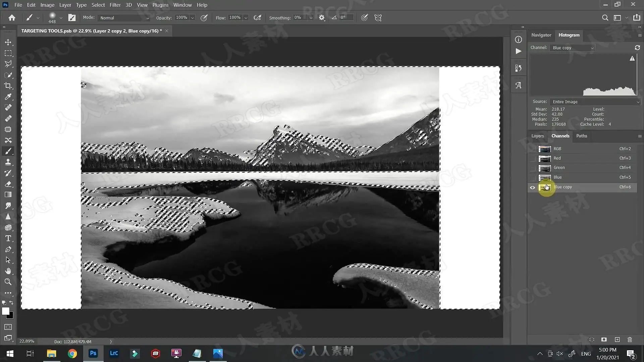This screenshot has height=362, width=644.
Task: Show the Green channel visibility box
Action: click(532, 168)
